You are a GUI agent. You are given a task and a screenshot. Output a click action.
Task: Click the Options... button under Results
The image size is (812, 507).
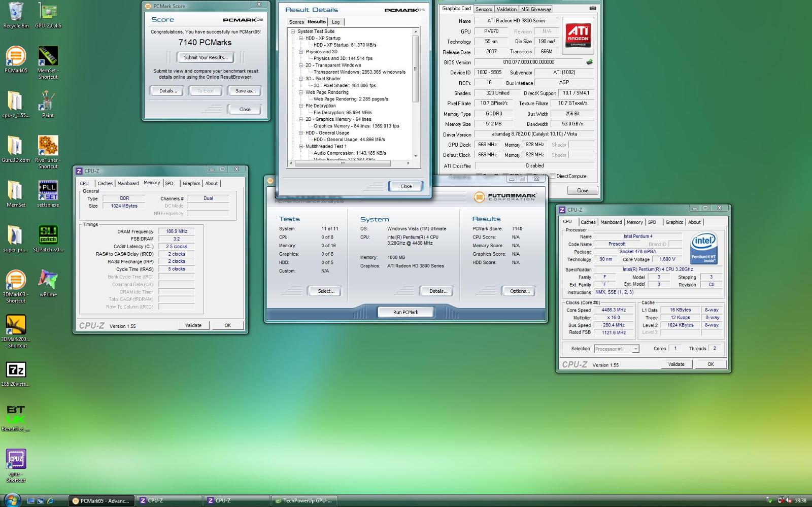click(520, 291)
